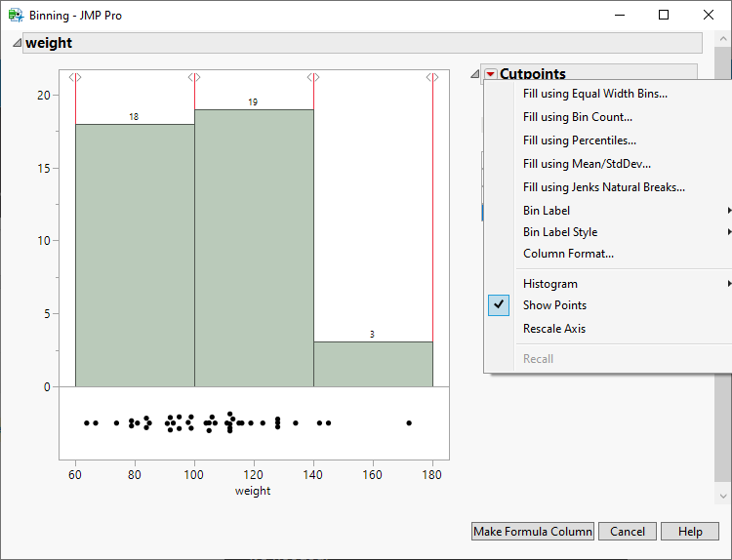This screenshot has width=732, height=560.
Task: Click the outlier point near weight 172
Action: (409, 422)
